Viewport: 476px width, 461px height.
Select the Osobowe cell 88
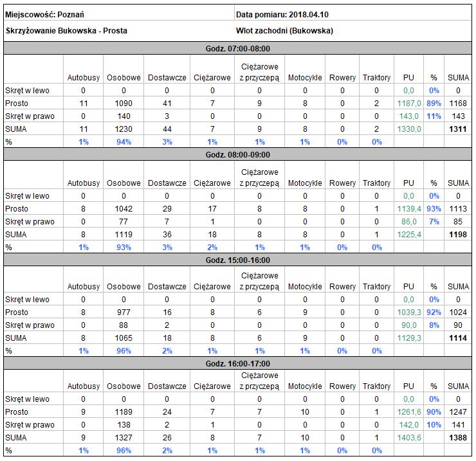click(124, 325)
